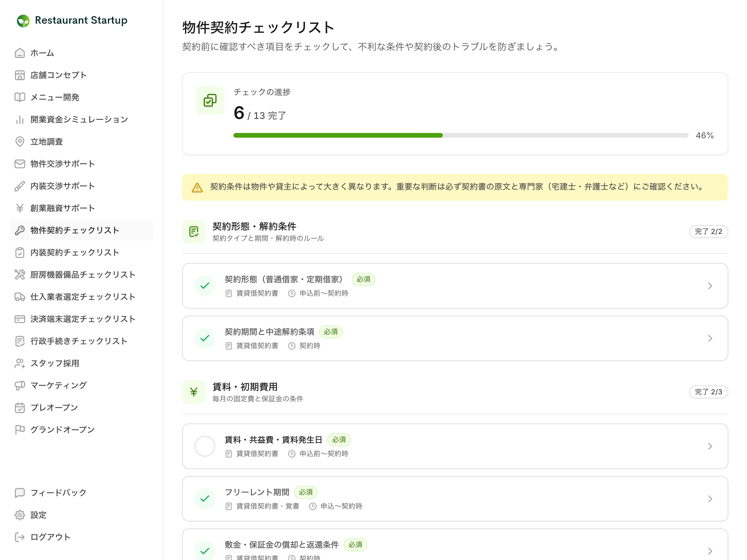Viewport: 747px width, 560px height.
Task: Click 毎月の固定費と保証金の条件 subtitle
Action: click(258, 399)
